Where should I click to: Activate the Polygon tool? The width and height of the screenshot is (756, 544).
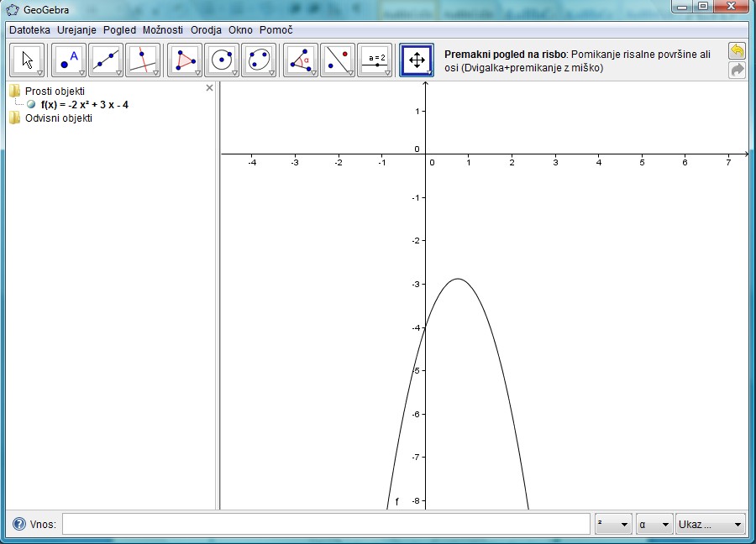tap(185, 60)
